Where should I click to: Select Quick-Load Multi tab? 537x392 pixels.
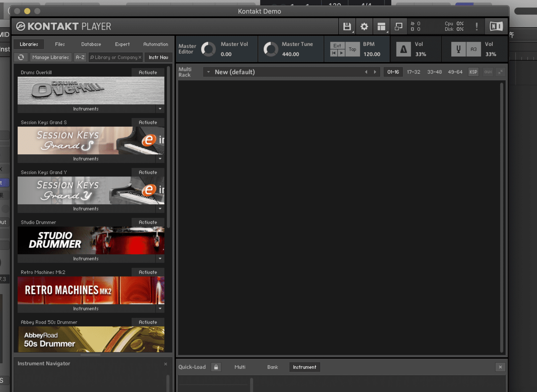click(240, 367)
